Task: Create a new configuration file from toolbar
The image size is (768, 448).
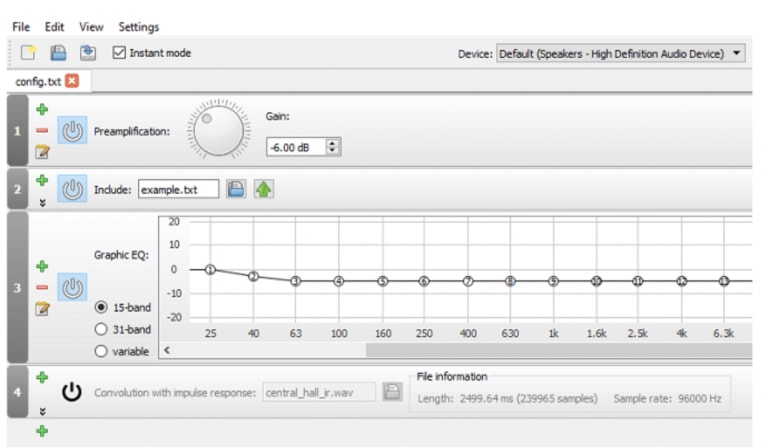Action: [29, 53]
